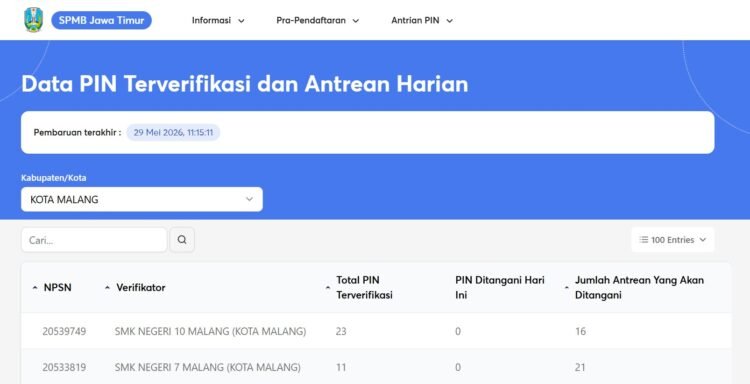750x384 pixels.
Task: Open the Pra-Pendaftaran menu
Action: coord(318,21)
